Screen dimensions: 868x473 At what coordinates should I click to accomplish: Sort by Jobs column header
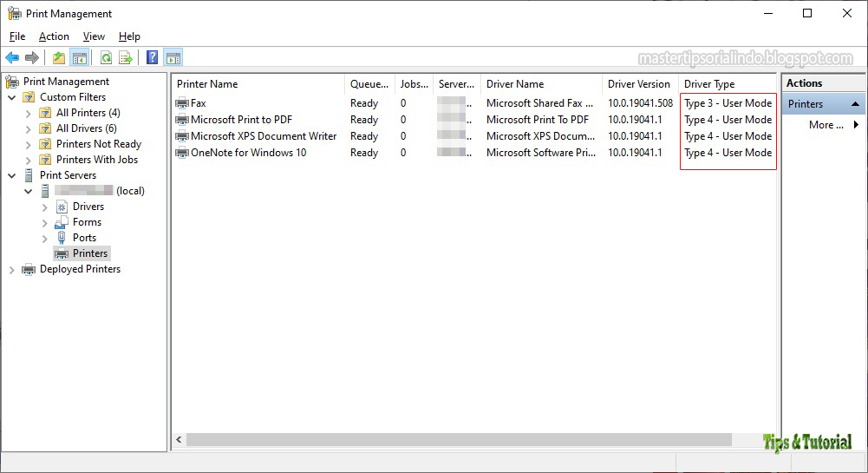414,84
